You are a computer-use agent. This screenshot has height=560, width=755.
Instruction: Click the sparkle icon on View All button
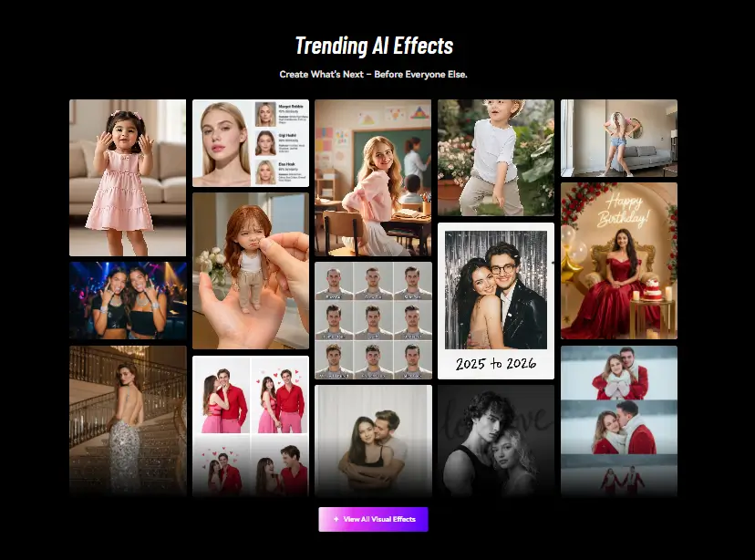pyautogui.click(x=336, y=519)
